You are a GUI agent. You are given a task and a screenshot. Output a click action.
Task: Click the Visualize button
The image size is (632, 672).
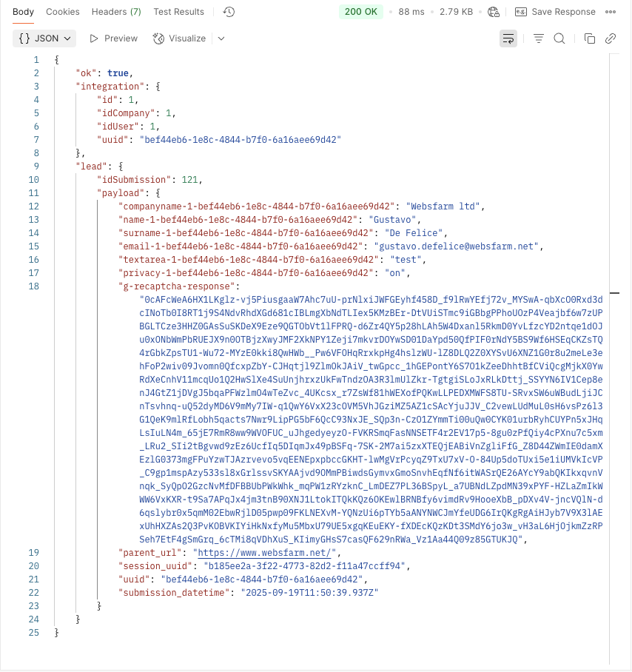(x=179, y=38)
